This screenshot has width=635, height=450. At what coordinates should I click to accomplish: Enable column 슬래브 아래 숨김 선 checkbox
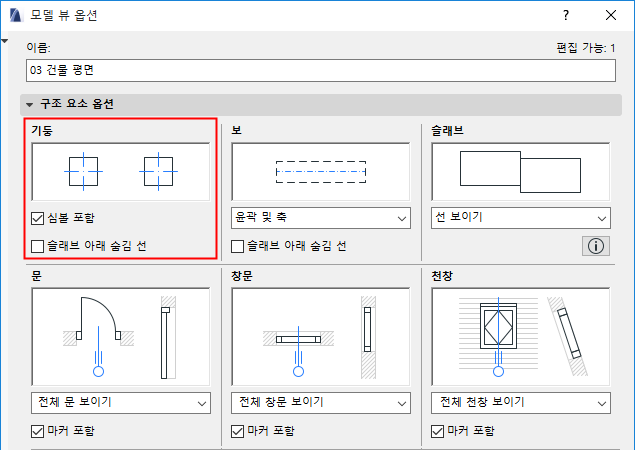click(39, 246)
